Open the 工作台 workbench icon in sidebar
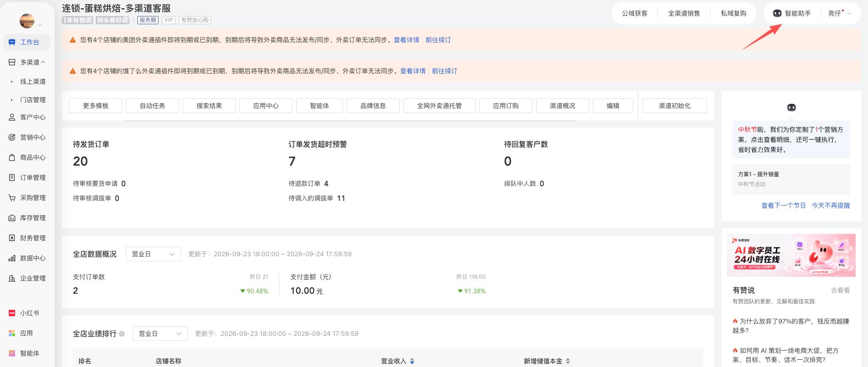This screenshot has width=868, height=367. click(12, 42)
